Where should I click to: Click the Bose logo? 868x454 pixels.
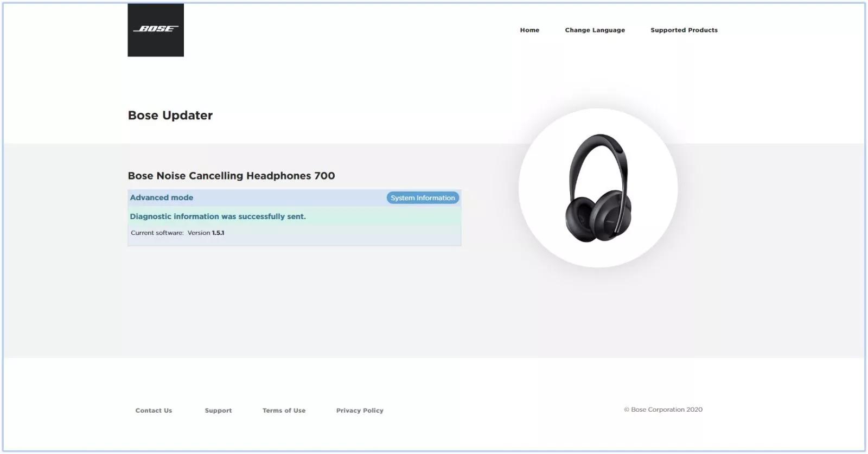[156, 30]
